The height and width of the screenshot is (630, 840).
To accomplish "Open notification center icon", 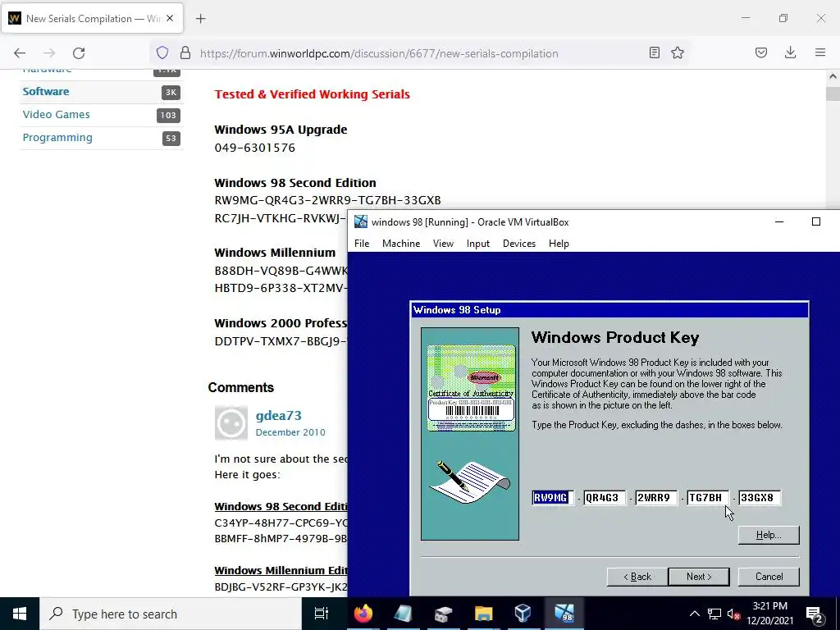I will pos(815,614).
